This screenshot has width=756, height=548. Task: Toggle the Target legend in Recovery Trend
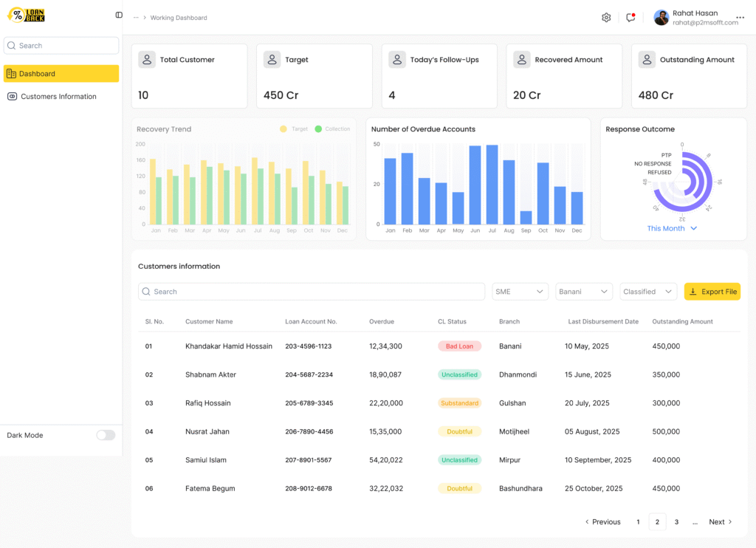coord(294,129)
